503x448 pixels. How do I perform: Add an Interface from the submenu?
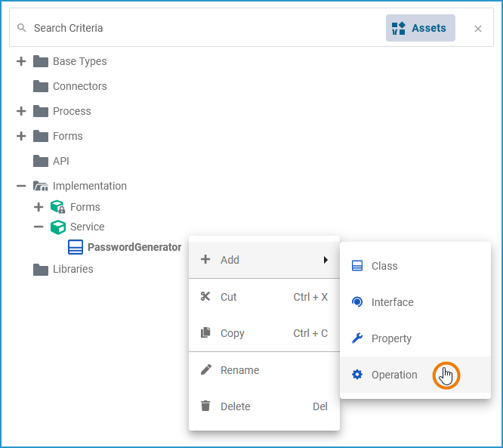tap(415, 302)
